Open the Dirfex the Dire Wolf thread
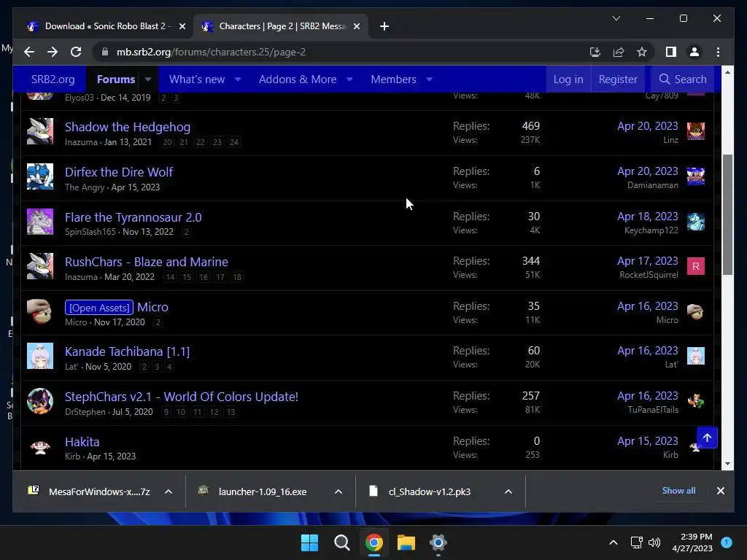The height and width of the screenshot is (560, 747). point(119,172)
